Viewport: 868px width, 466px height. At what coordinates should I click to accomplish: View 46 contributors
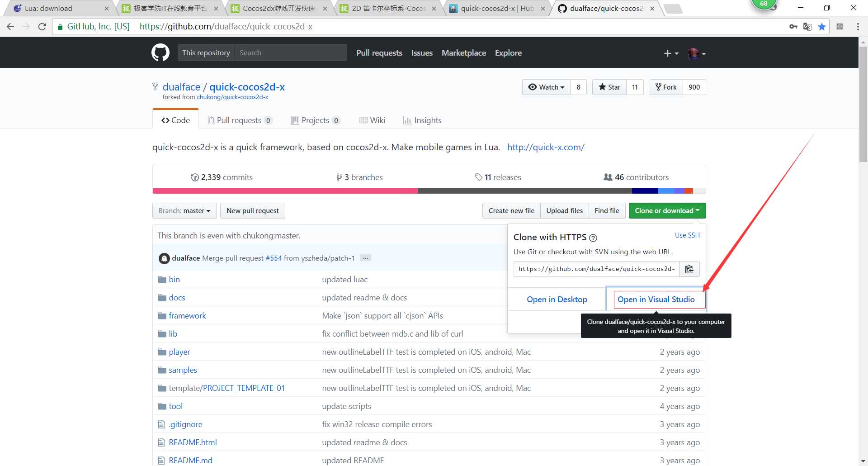[x=636, y=177]
